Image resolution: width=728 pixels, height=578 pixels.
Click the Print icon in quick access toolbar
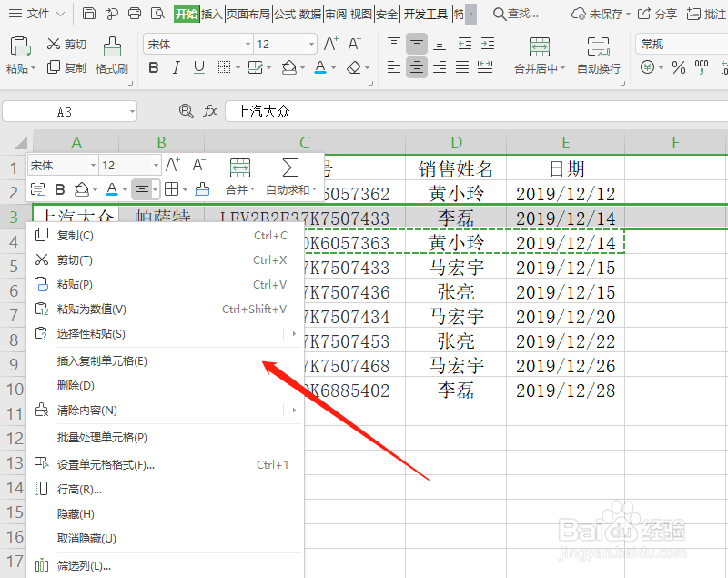(x=135, y=14)
